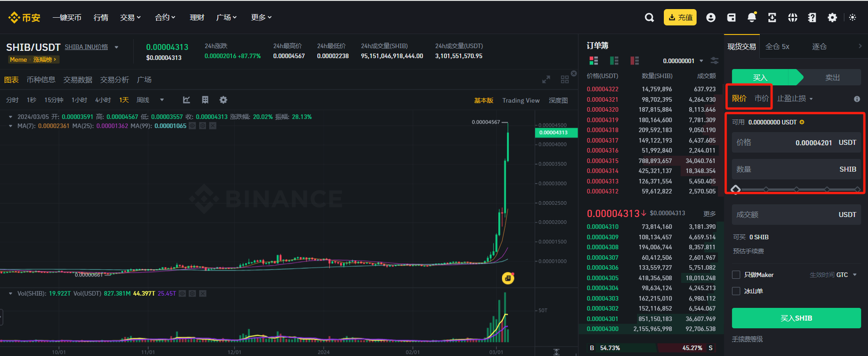868x356 pixels.
Task: Enable the 冰山单 iceberg order checkbox
Action: coord(736,291)
